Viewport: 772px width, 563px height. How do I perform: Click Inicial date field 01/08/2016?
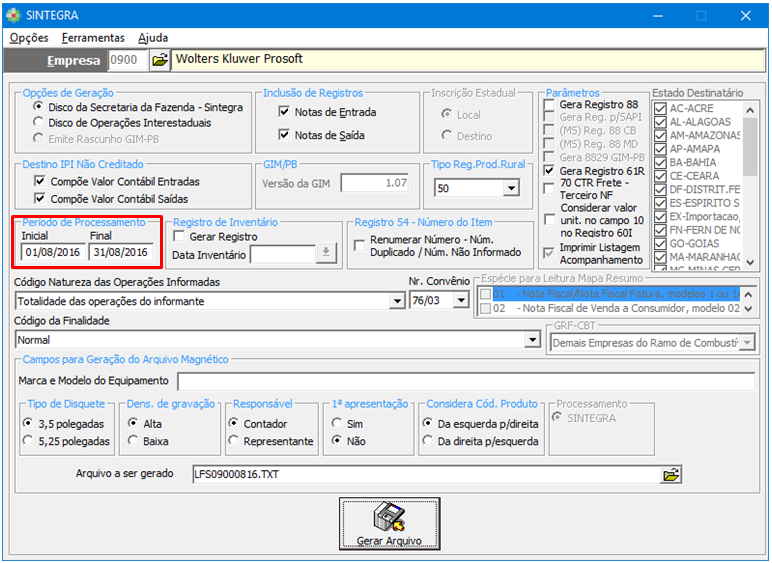tap(53, 252)
